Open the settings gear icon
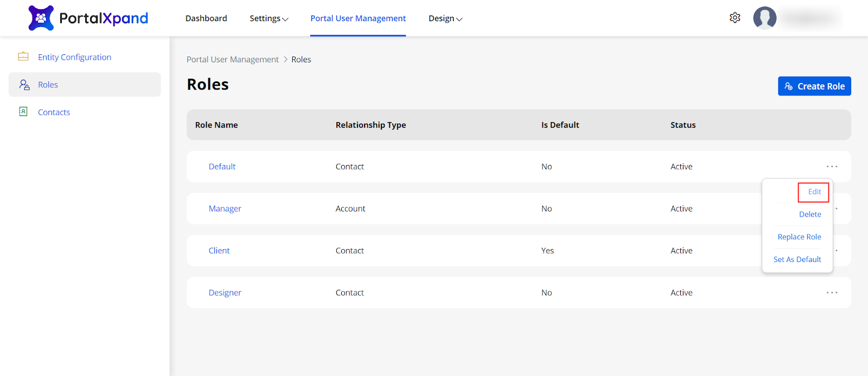The image size is (868, 376). coord(735,18)
